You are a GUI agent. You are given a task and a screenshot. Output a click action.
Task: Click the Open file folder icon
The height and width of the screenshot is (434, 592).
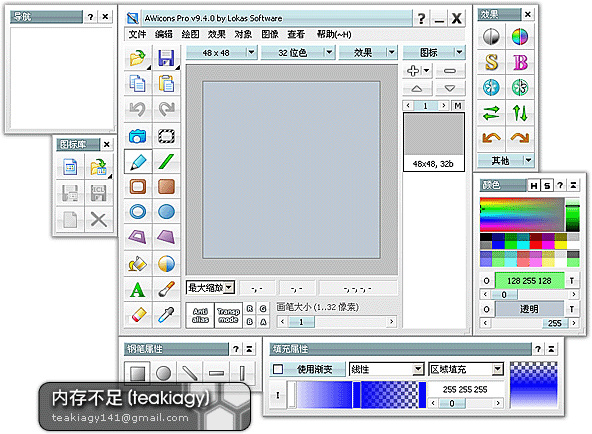[138, 58]
